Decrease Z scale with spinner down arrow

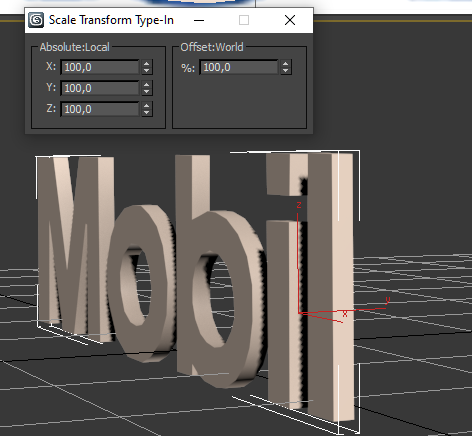pos(147,113)
